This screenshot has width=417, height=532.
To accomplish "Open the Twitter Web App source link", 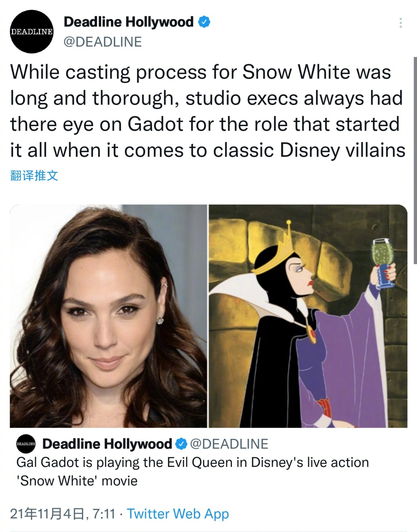I will [x=178, y=514].
